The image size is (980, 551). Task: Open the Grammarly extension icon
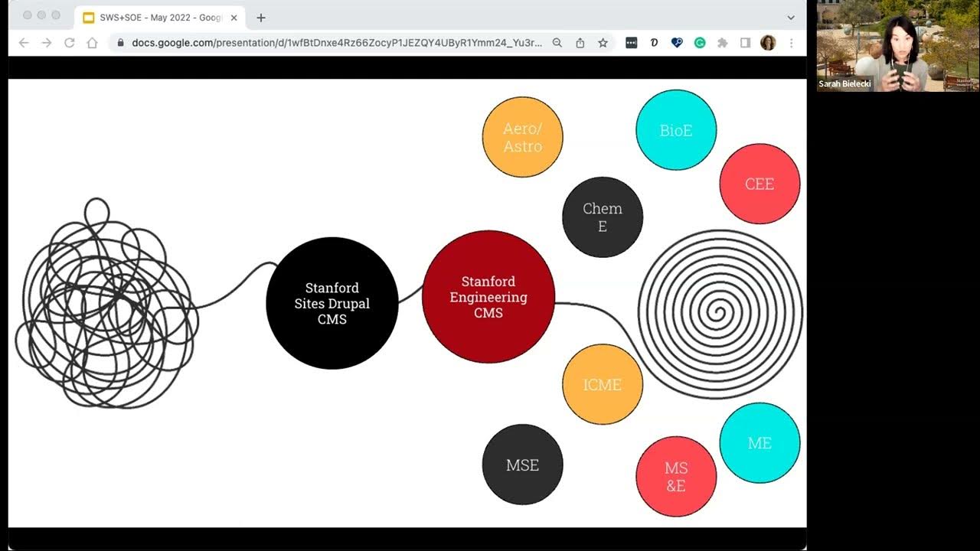click(x=700, y=43)
